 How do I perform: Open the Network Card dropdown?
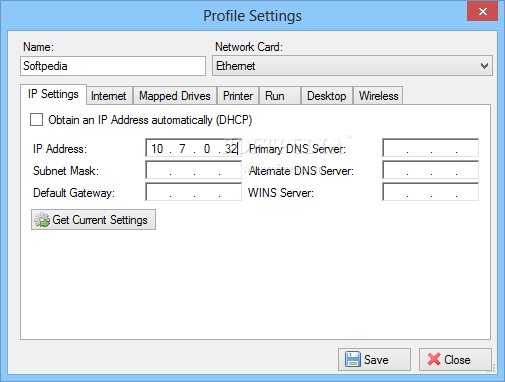(352, 66)
